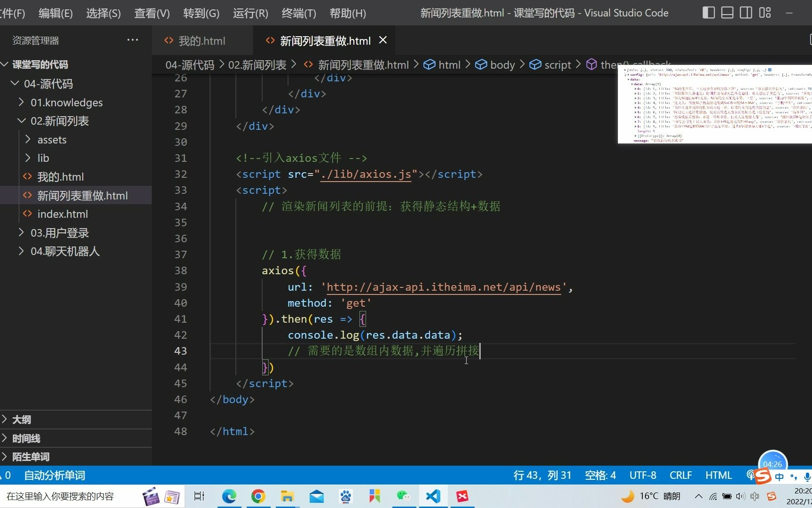Toggle primary side bar layout icon
Screen dimensions: 812x508
708,13
